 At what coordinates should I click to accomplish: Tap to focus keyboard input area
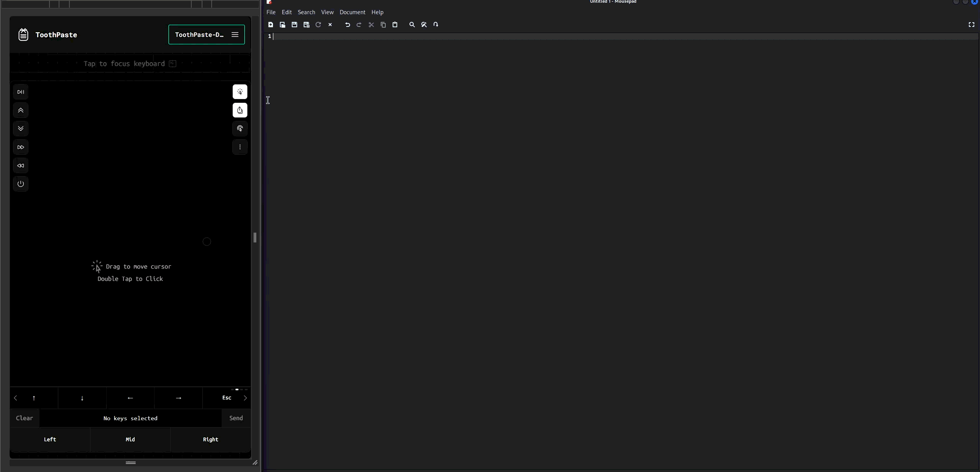pos(130,64)
